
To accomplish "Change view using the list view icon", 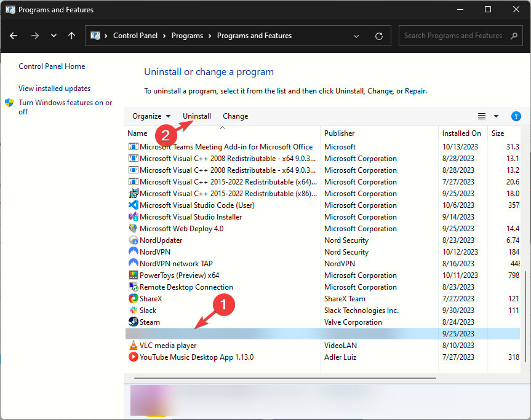I will click(x=482, y=116).
